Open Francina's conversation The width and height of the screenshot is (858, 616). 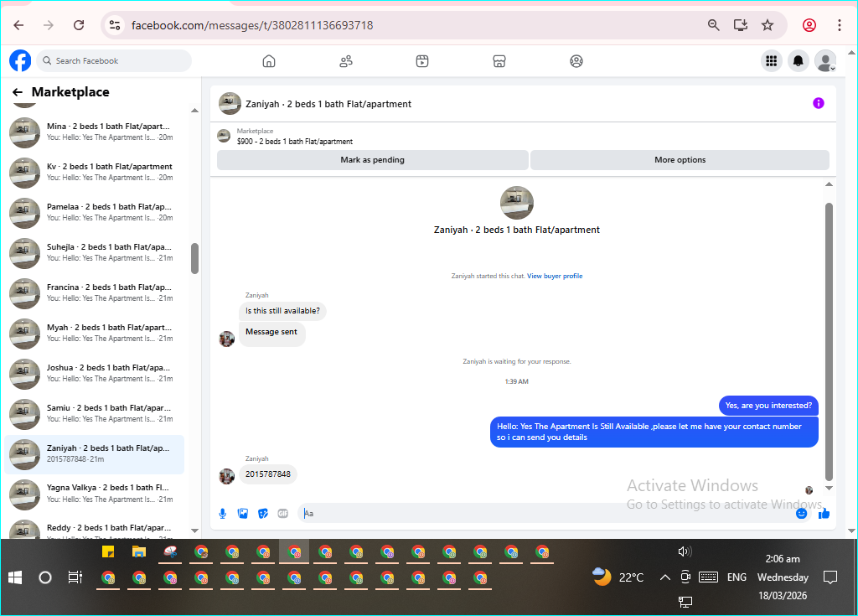(94, 293)
